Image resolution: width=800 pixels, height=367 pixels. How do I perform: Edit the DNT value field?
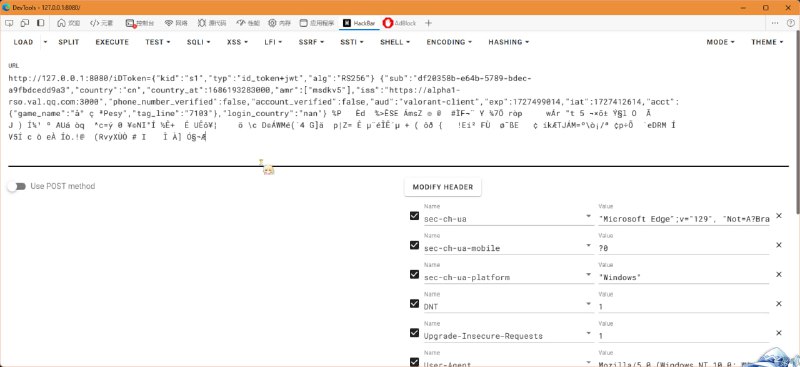[x=684, y=306]
